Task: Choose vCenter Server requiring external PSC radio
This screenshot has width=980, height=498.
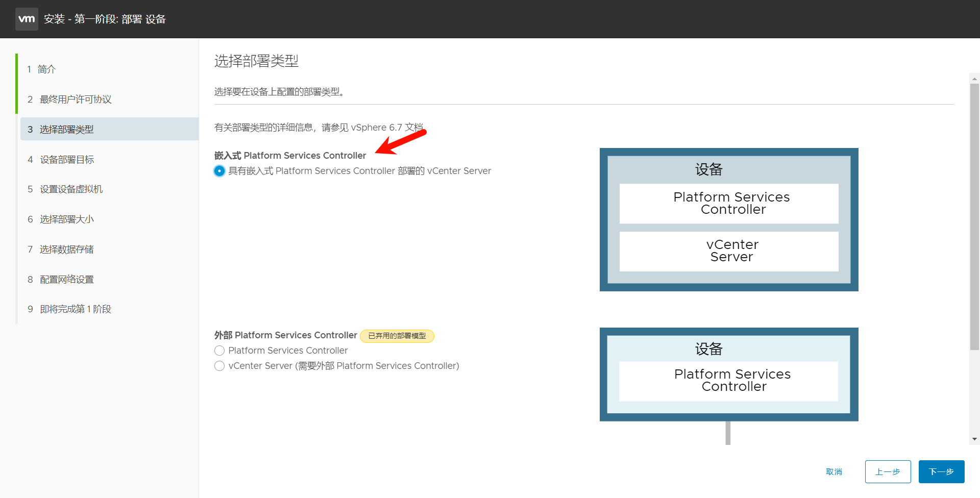Action: tap(219, 366)
